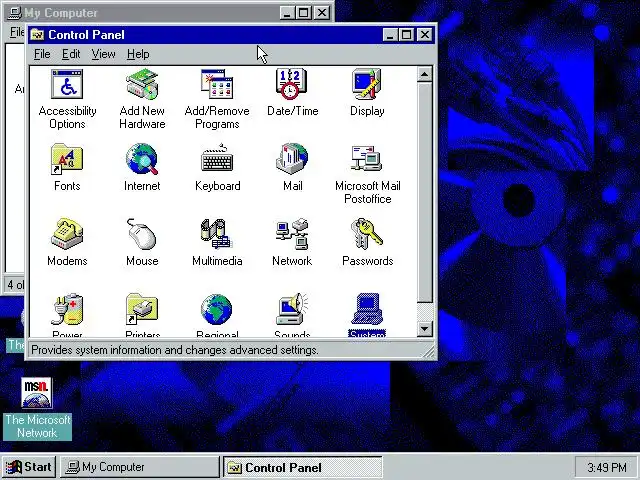Maximize the Control Panel window
The height and width of the screenshot is (480, 640).
coord(407,35)
